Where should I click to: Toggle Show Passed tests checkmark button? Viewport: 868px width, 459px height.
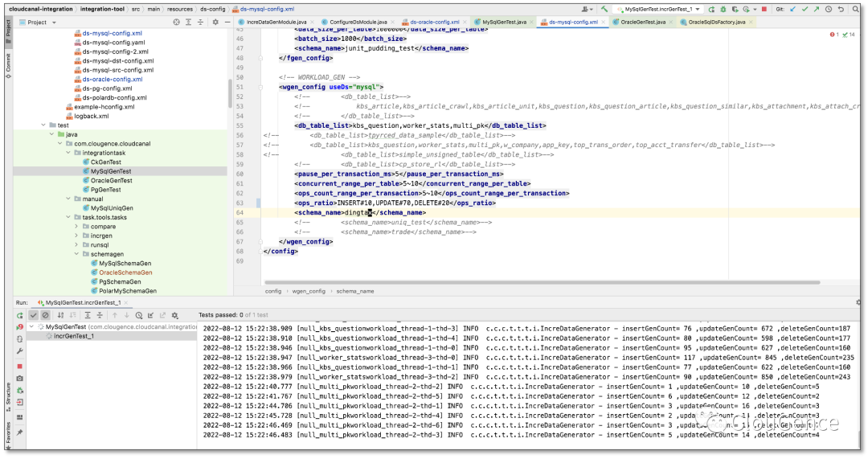(34, 315)
